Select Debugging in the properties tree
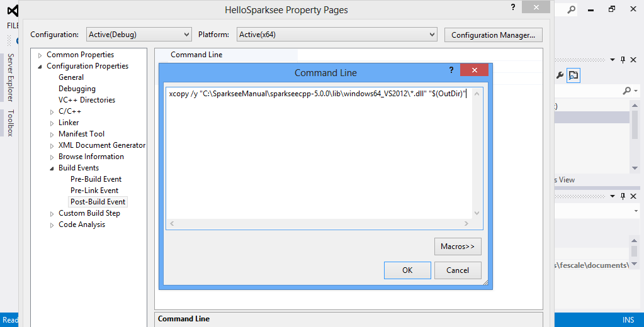This screenshot has height=327, width=644. 77,89
